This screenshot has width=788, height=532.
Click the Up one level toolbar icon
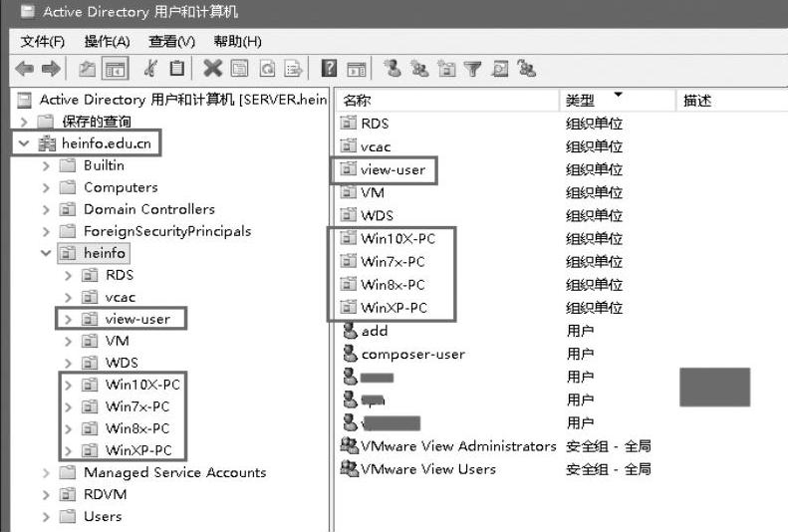point(88,69)
